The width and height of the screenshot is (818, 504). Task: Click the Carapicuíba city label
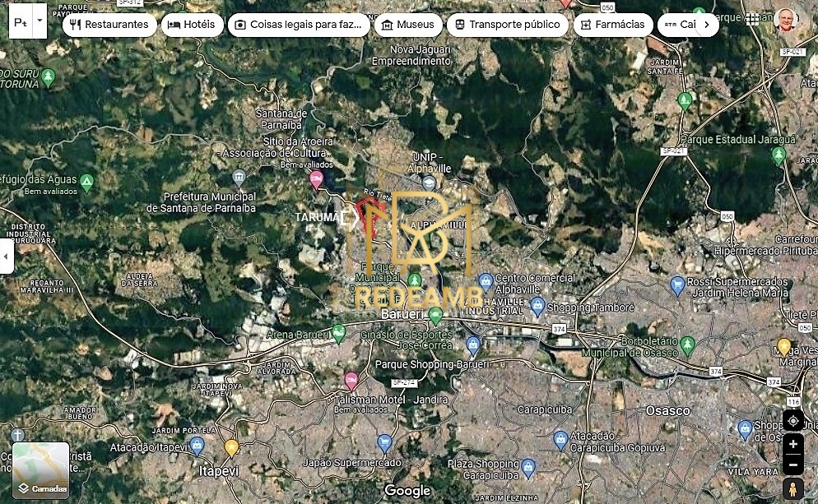[545, 409]
